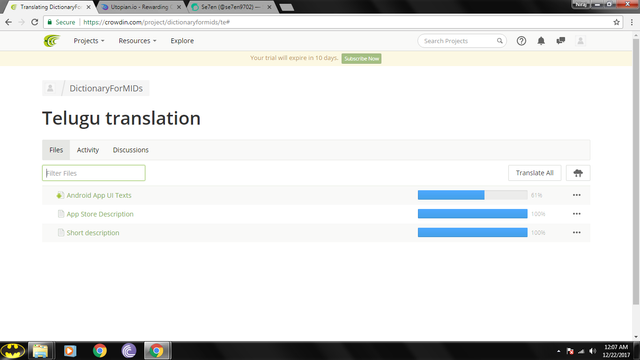Open the Explore menu item
640x360 pixels.
click(x=182, y=41)
